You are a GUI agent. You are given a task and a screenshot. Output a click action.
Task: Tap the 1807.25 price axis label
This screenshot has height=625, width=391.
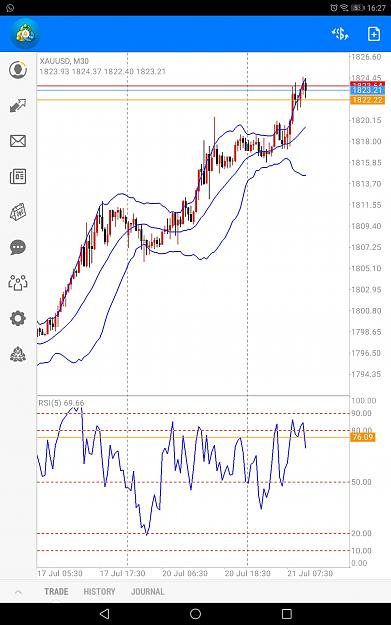point(366,247)
